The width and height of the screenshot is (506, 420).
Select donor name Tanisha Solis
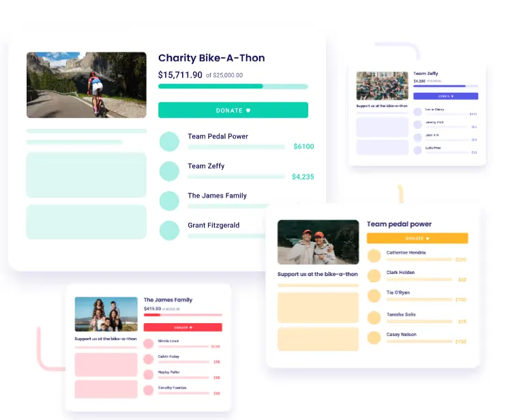tap(401, 314)
